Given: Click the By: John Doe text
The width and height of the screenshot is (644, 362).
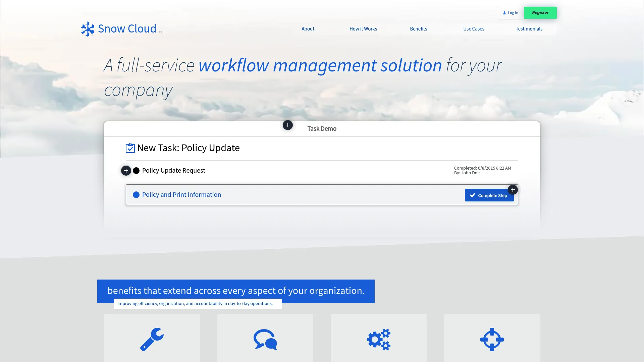Looking at the screenshot, I should click(x=467, y=173).
